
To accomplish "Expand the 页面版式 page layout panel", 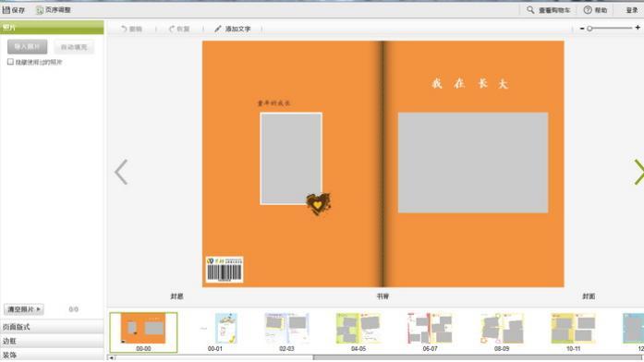I will (x=52, y=327).
